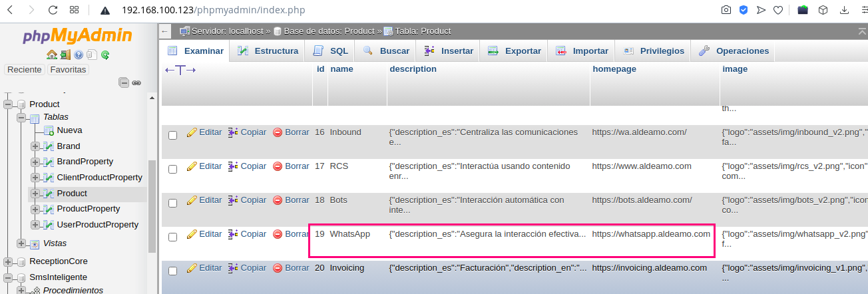Open the Exportar tab

[515, 51]
